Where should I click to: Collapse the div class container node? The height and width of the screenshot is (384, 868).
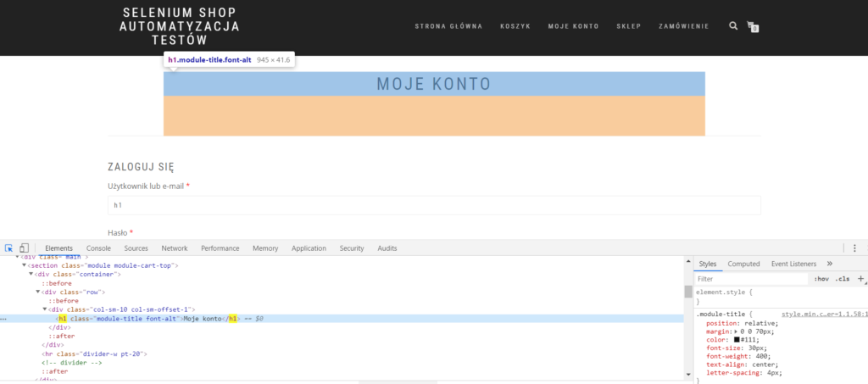click(x=31, y=275)
